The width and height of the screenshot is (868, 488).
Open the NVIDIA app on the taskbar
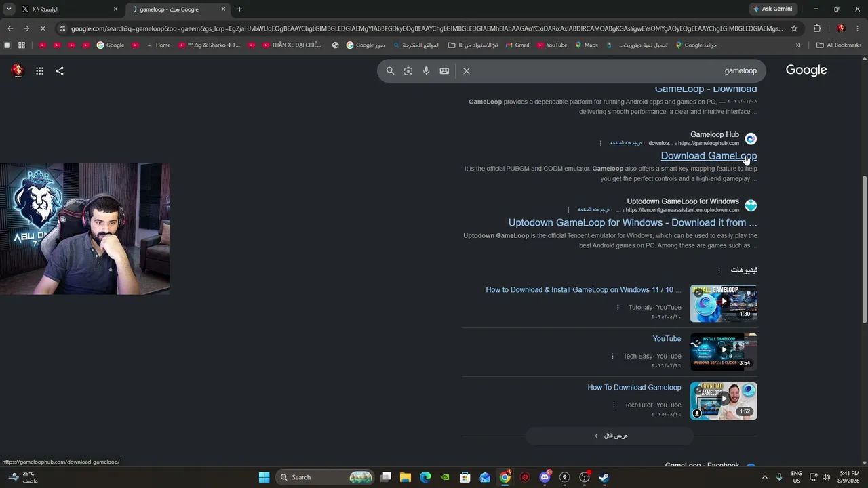(x=445, y=477)
